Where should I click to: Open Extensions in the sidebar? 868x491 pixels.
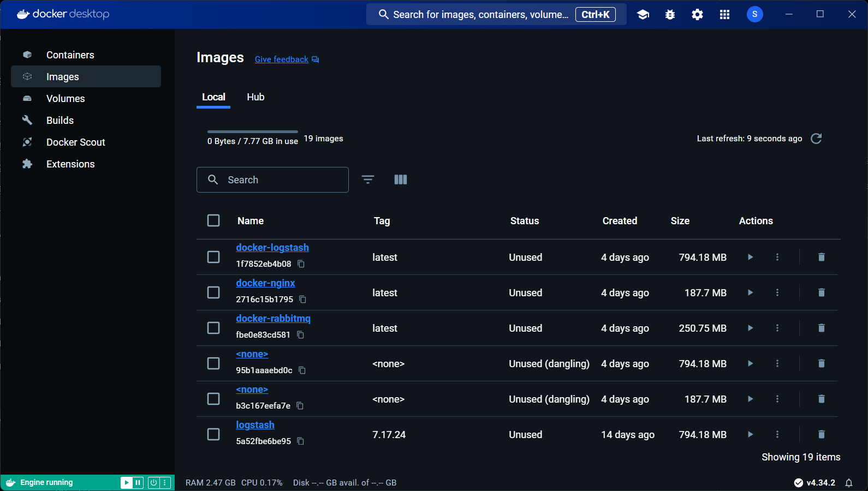click(x=86, y=164)
